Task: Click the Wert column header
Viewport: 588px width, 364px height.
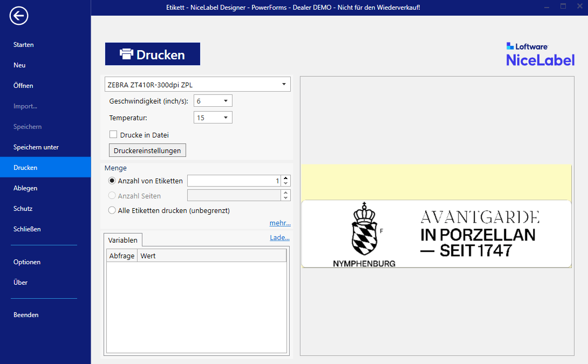Action: tap(212, 256)
